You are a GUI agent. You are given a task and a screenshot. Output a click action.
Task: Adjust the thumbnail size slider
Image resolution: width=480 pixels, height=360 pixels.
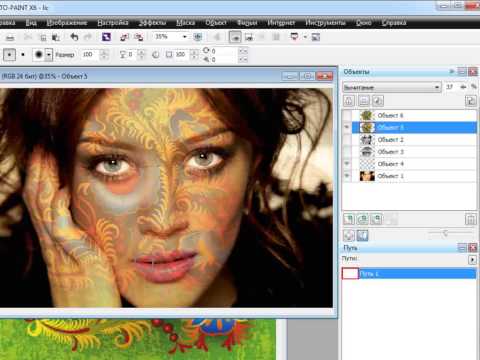(x=445, y=233)
